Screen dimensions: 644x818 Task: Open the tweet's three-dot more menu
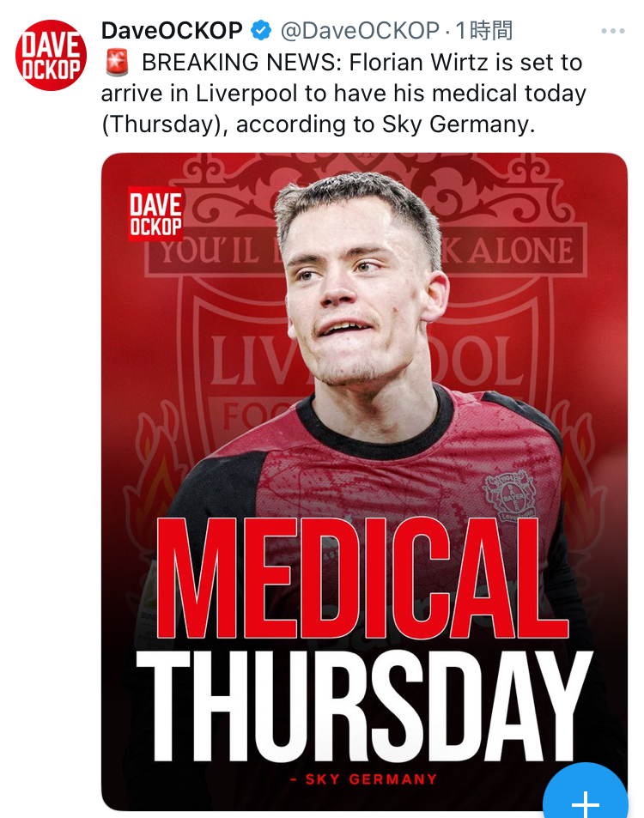(613, 31)
